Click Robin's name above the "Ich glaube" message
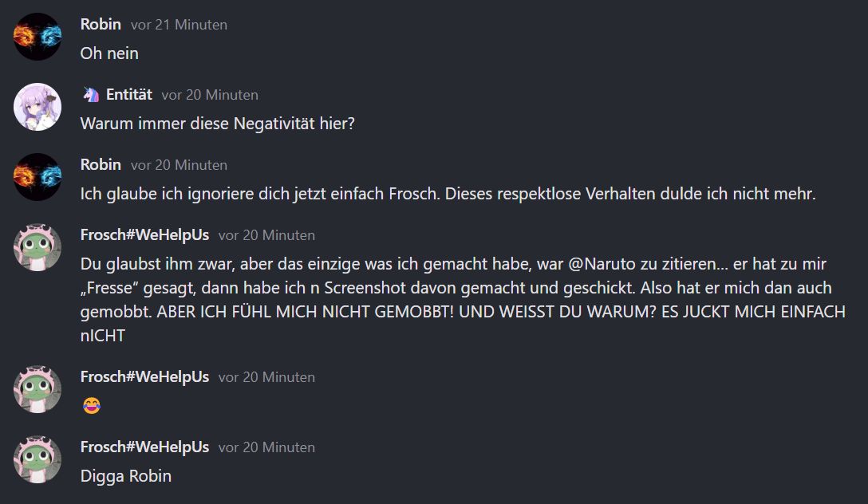This screenshot has width=868, height=504. pos(101,165)
